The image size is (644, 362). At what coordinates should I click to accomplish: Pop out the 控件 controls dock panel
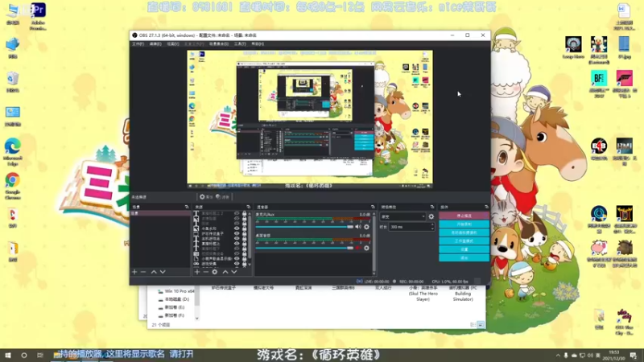tap(487, 207)
